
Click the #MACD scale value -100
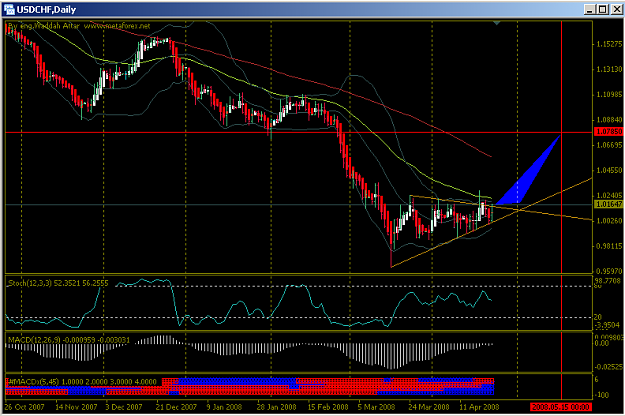click(603, 395)
